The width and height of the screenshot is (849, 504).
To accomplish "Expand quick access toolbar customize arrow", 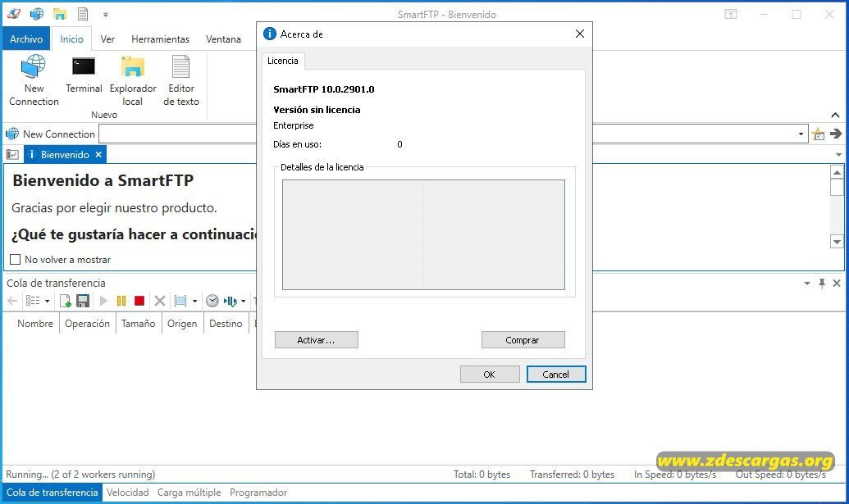I will tap(106, 15).
